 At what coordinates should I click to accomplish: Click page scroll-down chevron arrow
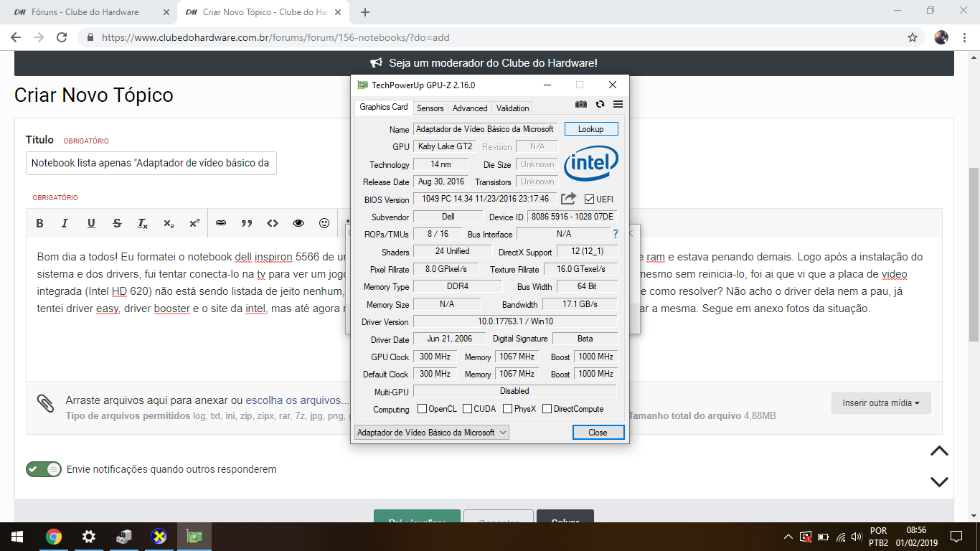pos(939,482)
